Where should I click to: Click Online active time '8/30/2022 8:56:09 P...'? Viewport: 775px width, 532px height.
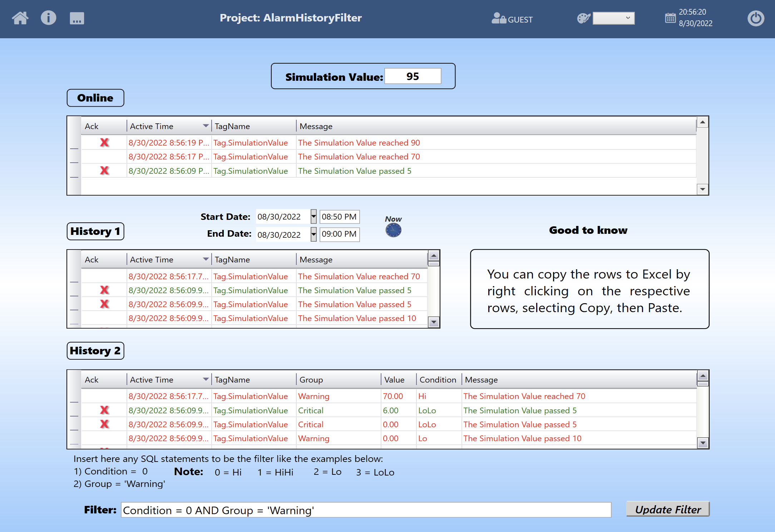pyautogui.click(x=169, y=171)
